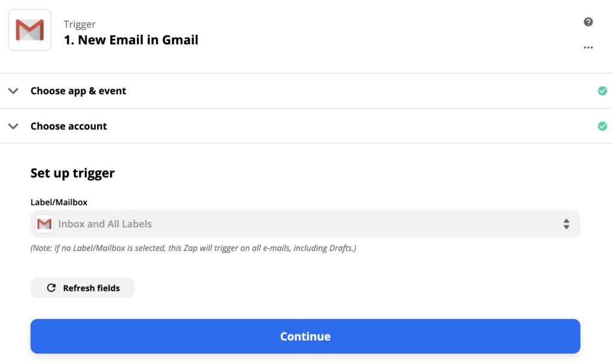This screenshot has width=613, height=364.
Task: Toggle completion status of the Choose account section
Action: pyautogui.click(x=603, y=126)
